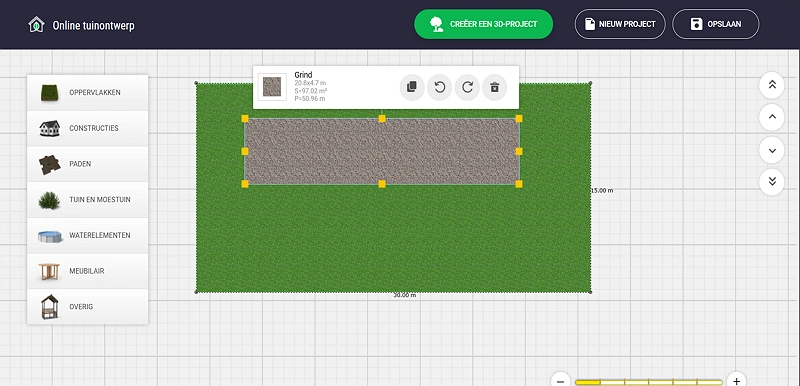
Task: Click the pool icon beside WATERELEMENTEN
Action: [50, 236]
